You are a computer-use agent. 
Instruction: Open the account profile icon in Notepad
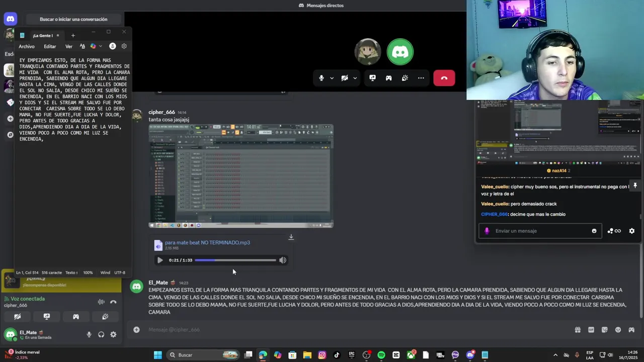point(112,46)
